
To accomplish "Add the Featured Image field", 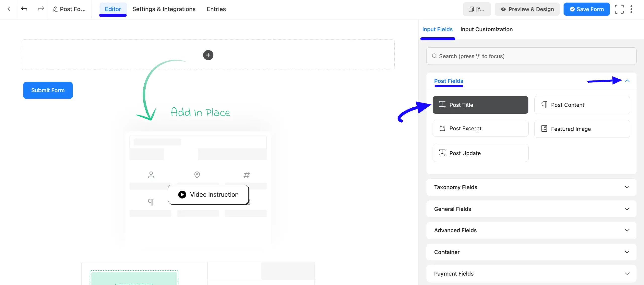I will 582,129.
